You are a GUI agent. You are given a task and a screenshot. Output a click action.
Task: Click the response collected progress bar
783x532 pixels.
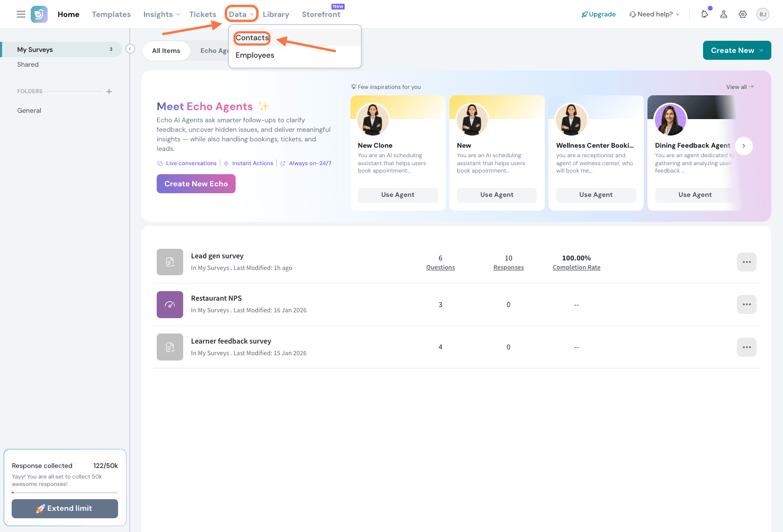tap(65, 492)
